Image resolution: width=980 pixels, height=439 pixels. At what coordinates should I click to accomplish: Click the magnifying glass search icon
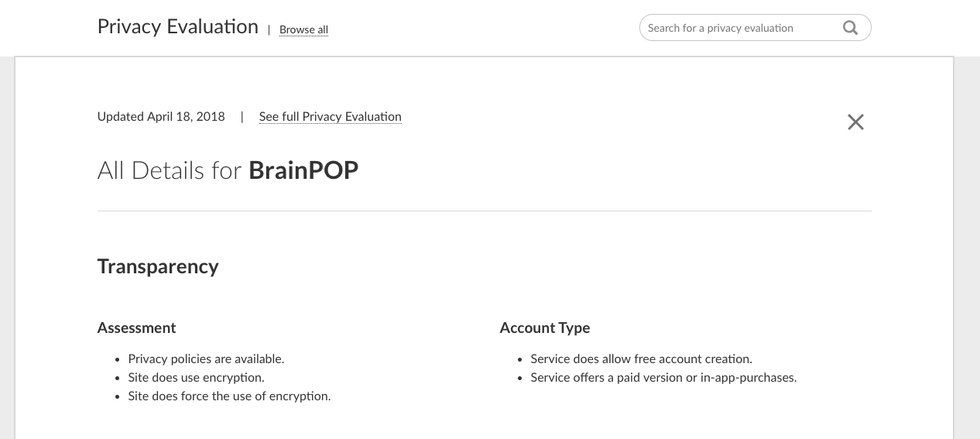(850, 28)
